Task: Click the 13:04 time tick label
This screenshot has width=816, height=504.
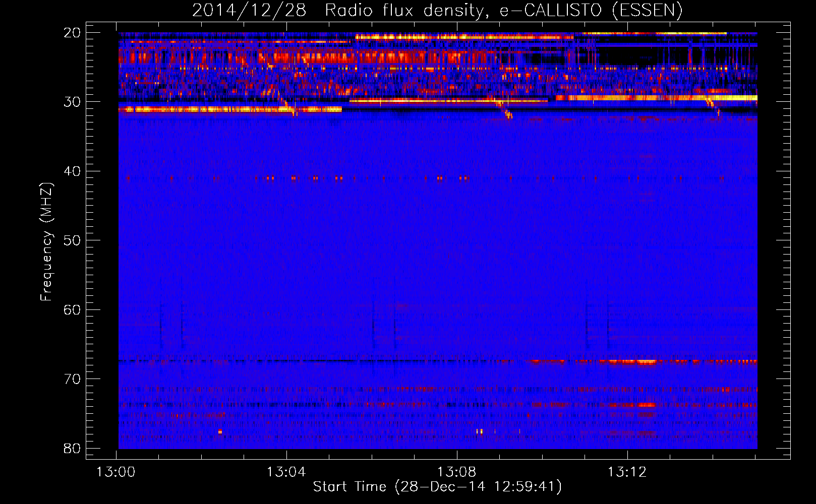Action: 286,472
